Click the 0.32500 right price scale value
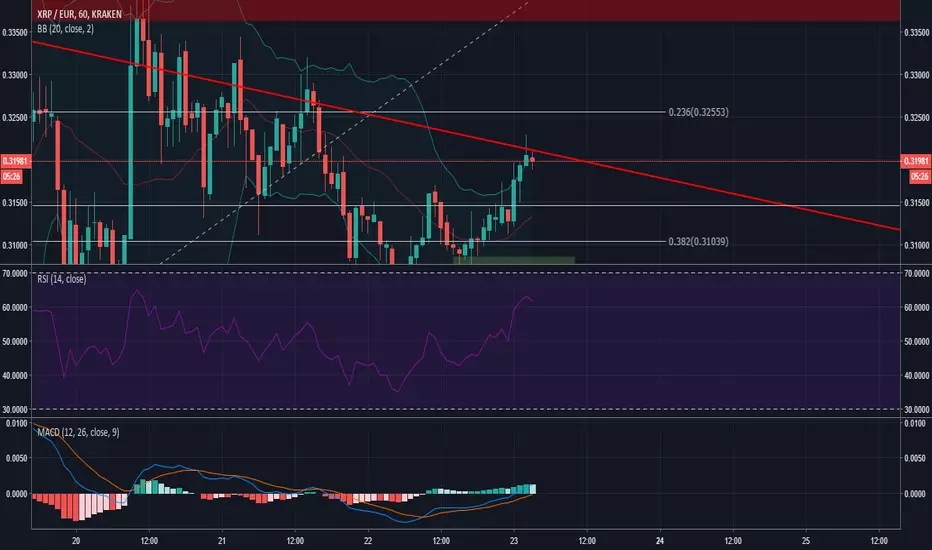 (916, 118)
